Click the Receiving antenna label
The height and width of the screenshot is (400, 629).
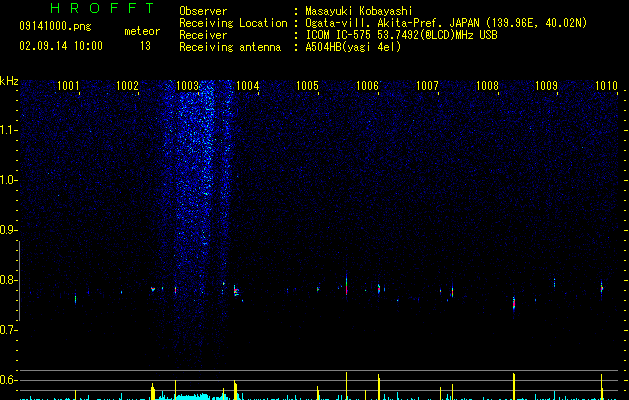pos(230,47)
